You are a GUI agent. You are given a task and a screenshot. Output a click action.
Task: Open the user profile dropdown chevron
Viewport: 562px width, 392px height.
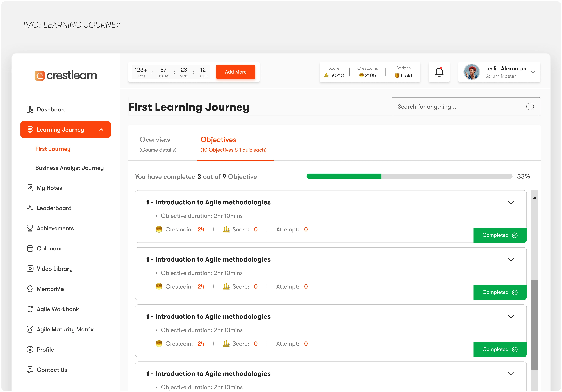point(533,72)
